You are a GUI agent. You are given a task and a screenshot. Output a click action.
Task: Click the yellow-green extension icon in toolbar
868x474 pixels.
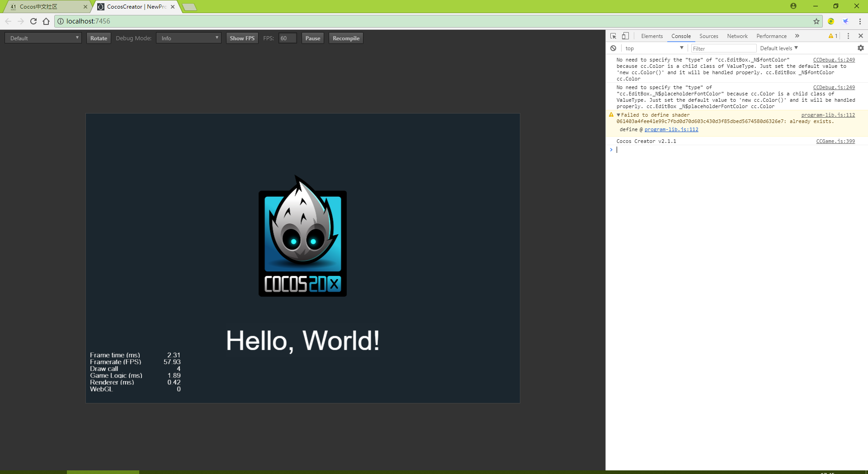[x=831, y=21]
